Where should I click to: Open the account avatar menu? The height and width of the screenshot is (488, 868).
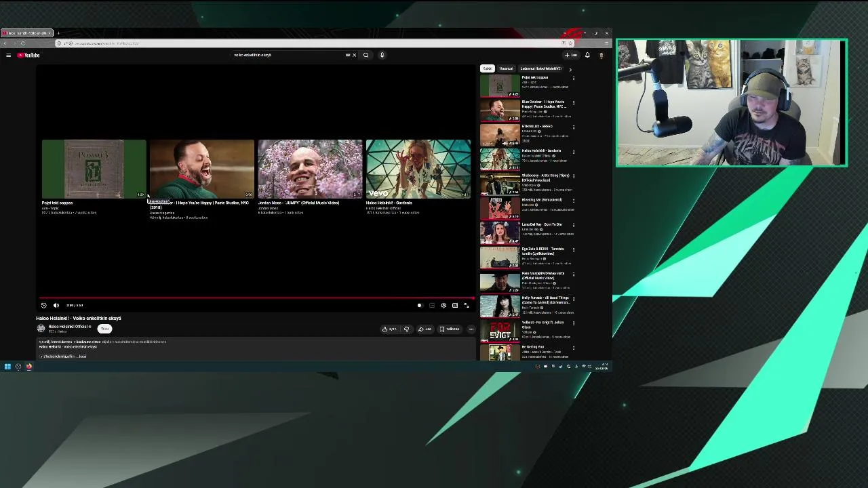601,55
